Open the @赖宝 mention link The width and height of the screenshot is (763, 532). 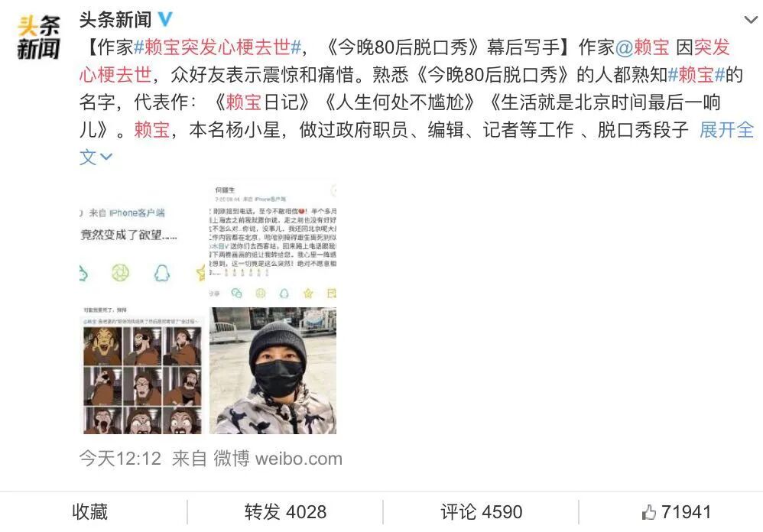pyautogui.click(x=643, y=47)
